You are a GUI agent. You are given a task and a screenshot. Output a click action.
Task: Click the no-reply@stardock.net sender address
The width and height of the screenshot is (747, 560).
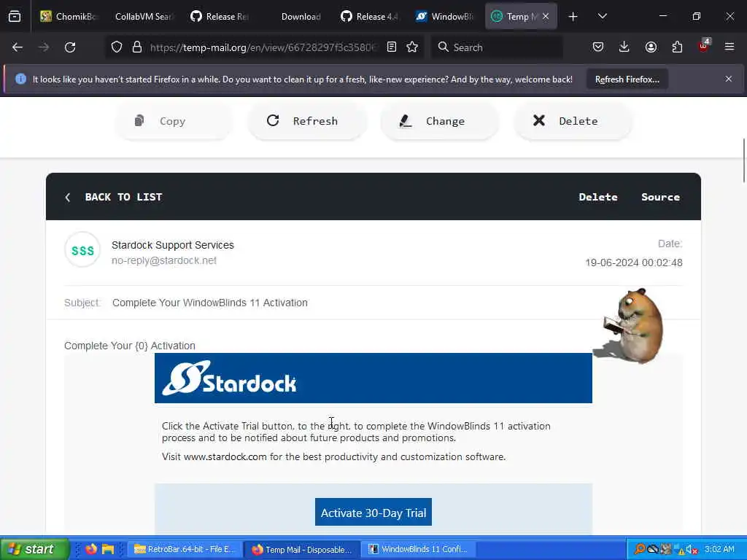tap(164, 260)
